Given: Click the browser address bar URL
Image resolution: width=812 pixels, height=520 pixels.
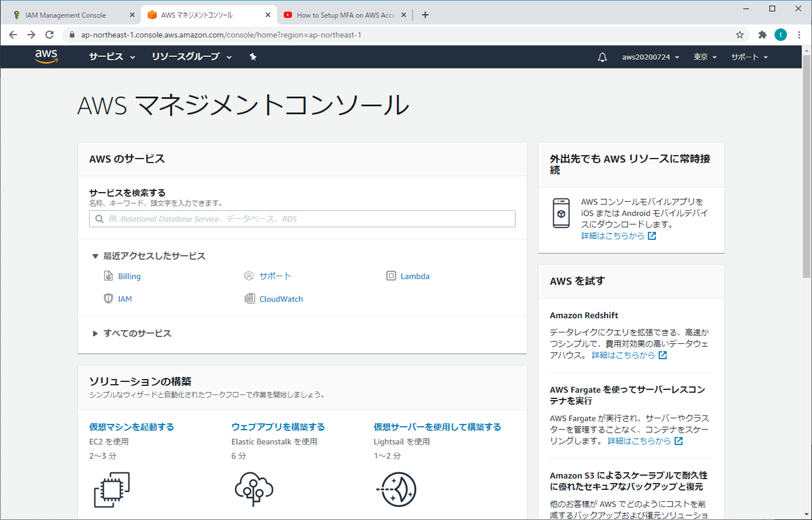Looking at the screenshot, I should click(221, 35).
